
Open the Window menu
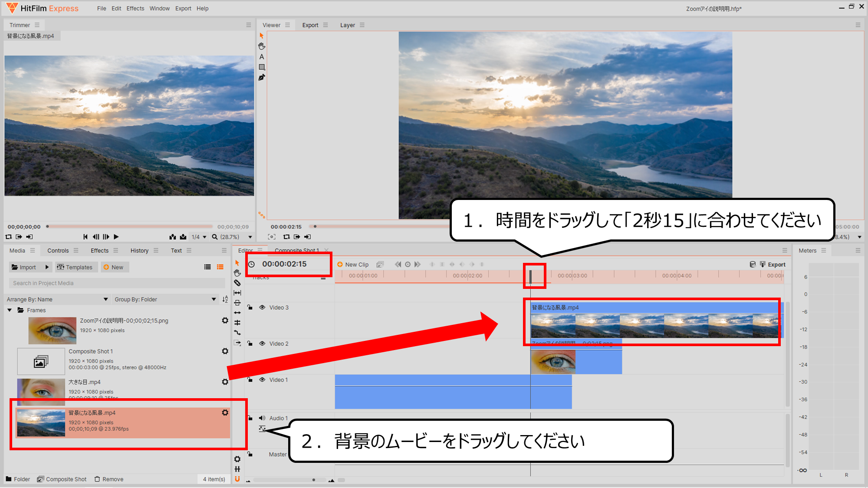(160, 9)
